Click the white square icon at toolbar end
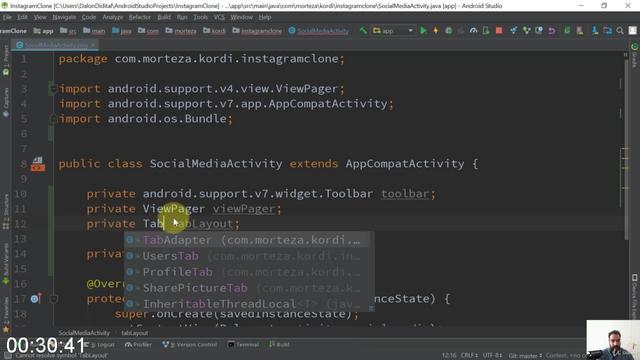640x360 pixels. pyautogui.click(x=633, y=31)
